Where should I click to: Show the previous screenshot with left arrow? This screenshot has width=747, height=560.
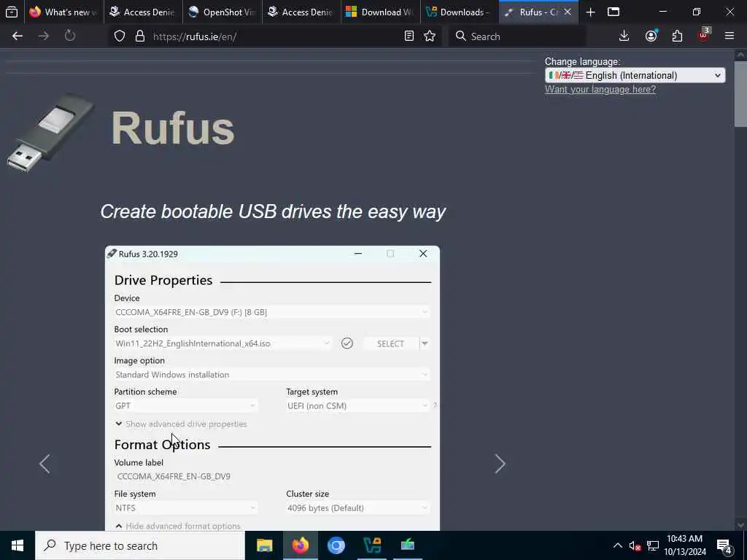click(44, 464)
